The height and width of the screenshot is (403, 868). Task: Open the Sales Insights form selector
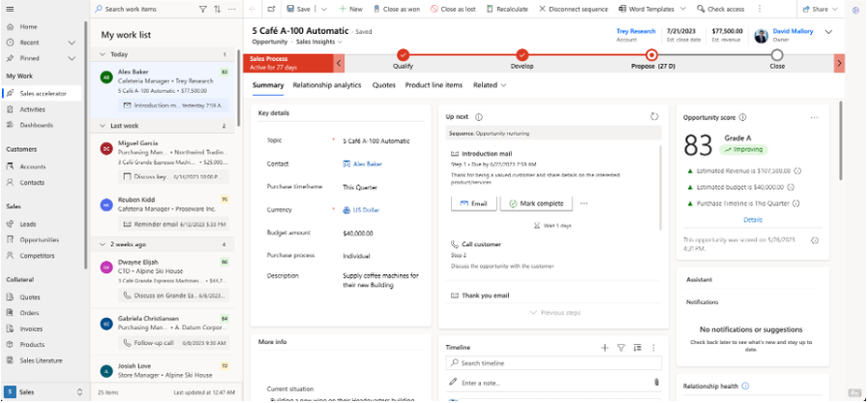319,42
